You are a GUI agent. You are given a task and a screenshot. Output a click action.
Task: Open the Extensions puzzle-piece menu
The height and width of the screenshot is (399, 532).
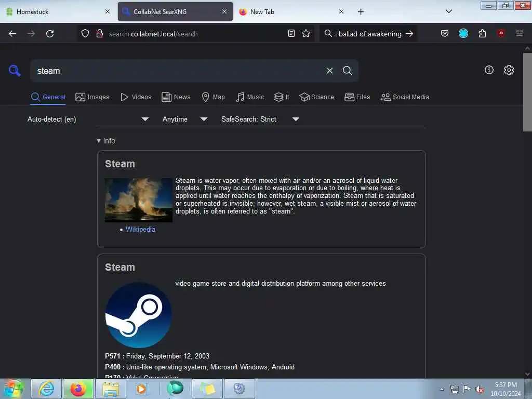point(482,33)
